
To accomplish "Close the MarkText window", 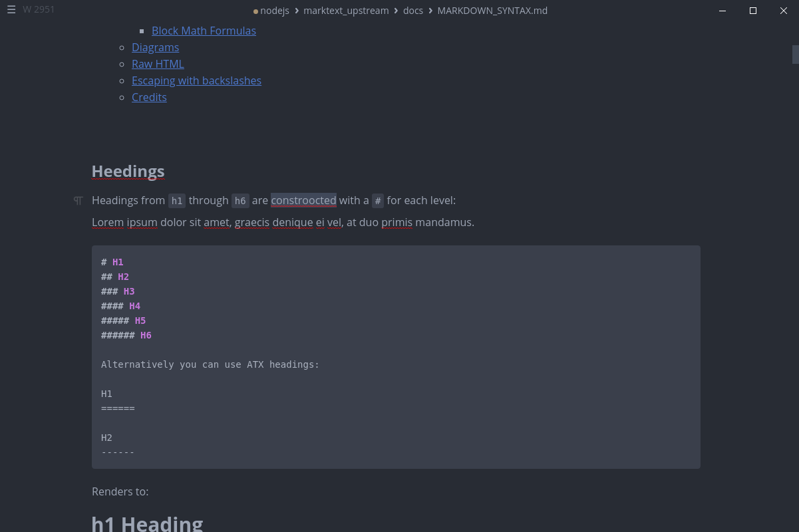I will pyautogui.click(x=784, y=11).
